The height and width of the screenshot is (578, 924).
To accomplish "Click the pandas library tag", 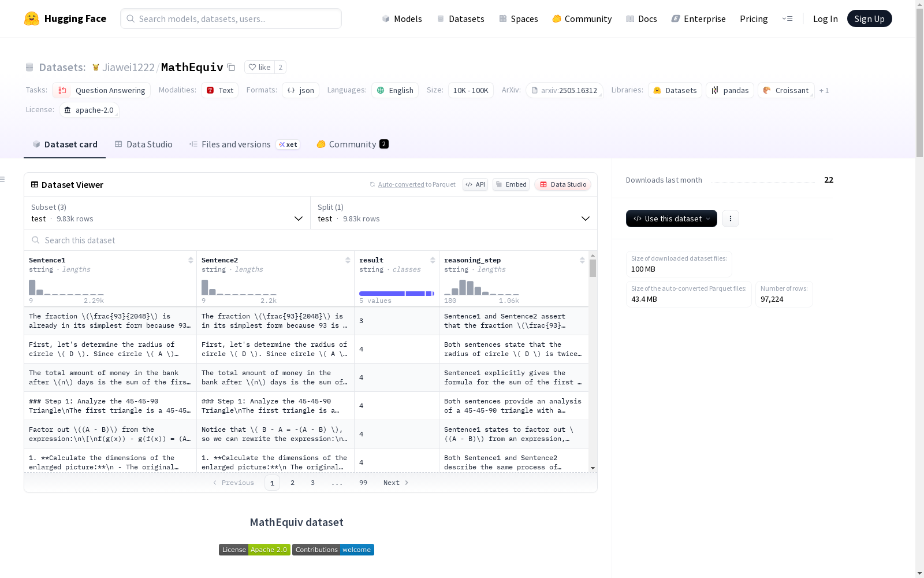I will pos(730,90).
